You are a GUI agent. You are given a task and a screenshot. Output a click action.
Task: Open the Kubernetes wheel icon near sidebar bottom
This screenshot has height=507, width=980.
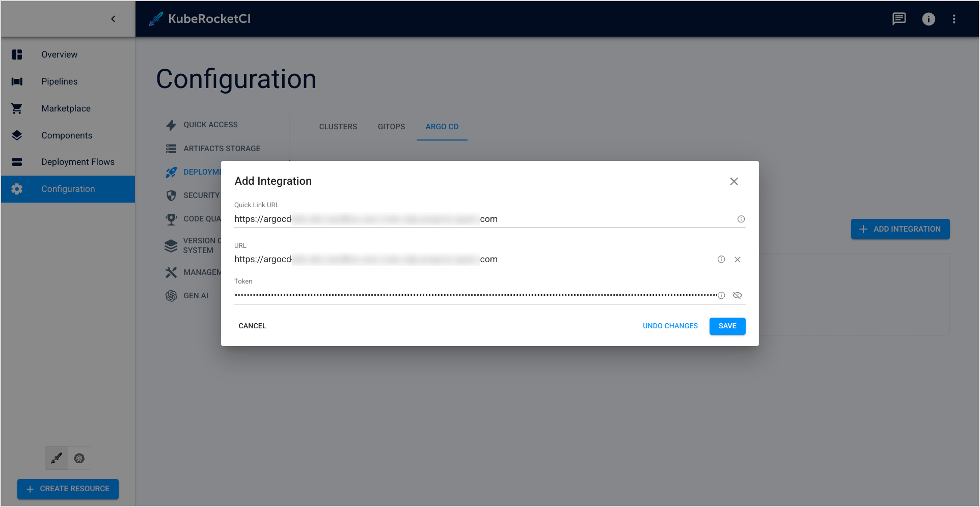pos(79,458)
